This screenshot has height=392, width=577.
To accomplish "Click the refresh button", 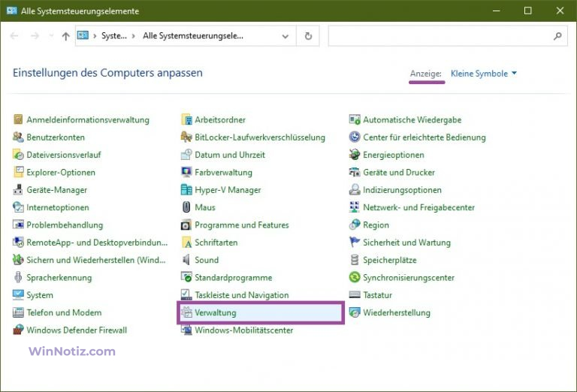I will point(308,35).
